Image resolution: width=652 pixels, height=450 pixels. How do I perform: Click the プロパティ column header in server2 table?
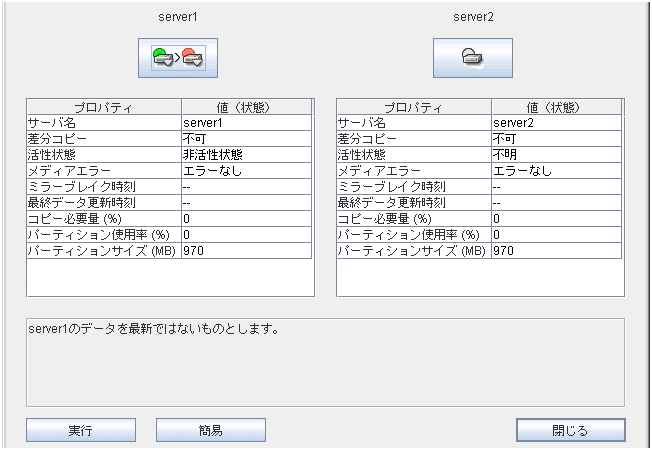(x=413, y=107)
